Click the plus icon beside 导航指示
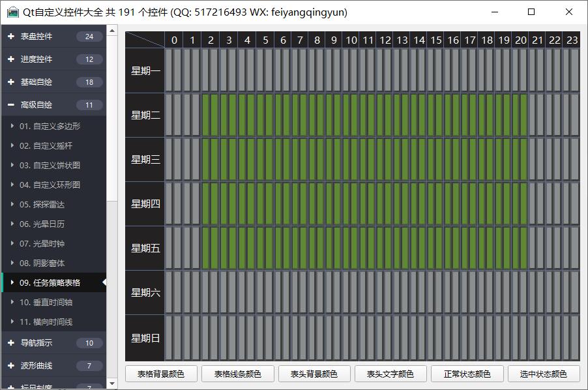Screen dimensions: 588x390 tap(11, 343)
